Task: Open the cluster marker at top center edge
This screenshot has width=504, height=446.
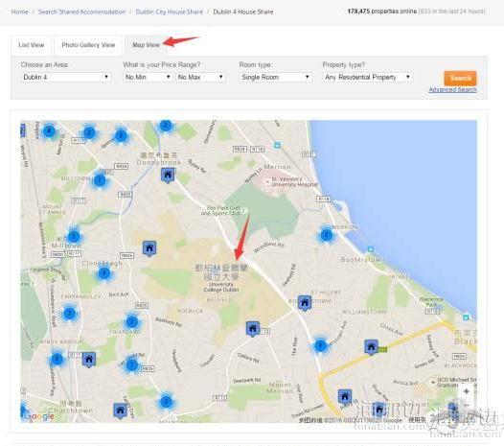Action: click(x=166, y=126)
